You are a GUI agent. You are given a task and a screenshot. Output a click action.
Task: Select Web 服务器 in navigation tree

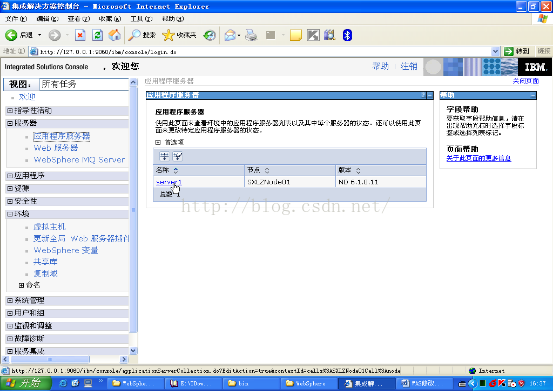tap(56, 148)
